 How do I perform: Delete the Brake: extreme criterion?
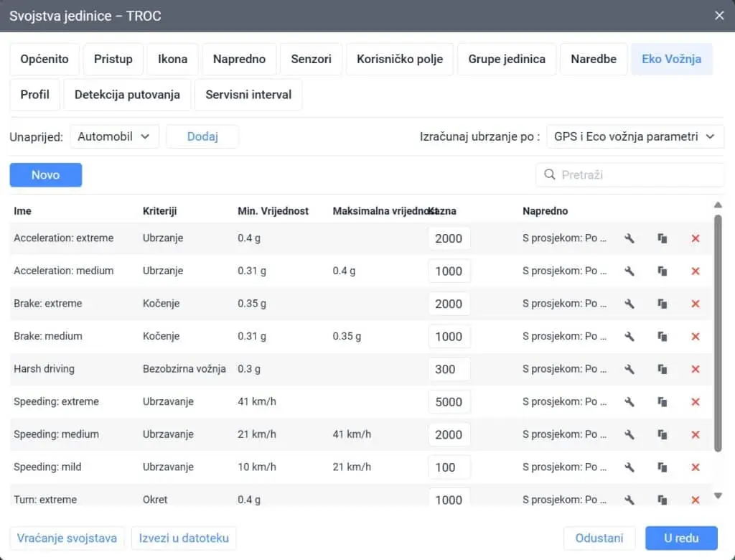[x=695, y=304]
